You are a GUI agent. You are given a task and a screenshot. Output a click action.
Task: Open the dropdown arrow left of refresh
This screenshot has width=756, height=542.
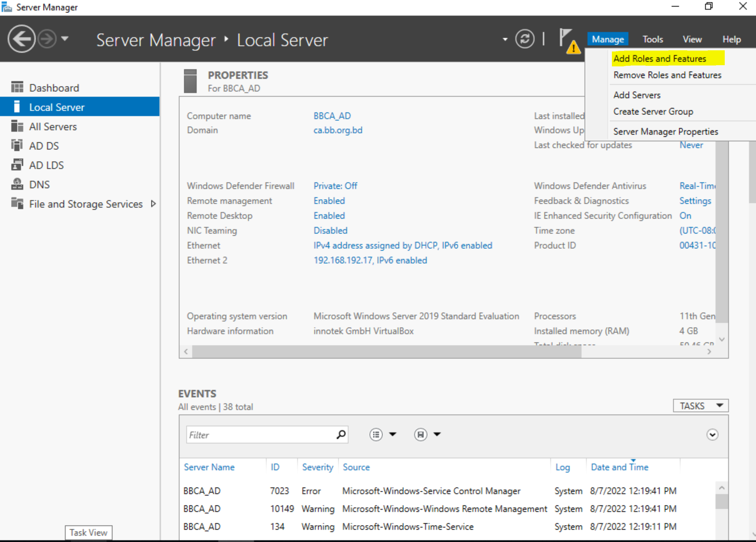click(x=505, y=39)
